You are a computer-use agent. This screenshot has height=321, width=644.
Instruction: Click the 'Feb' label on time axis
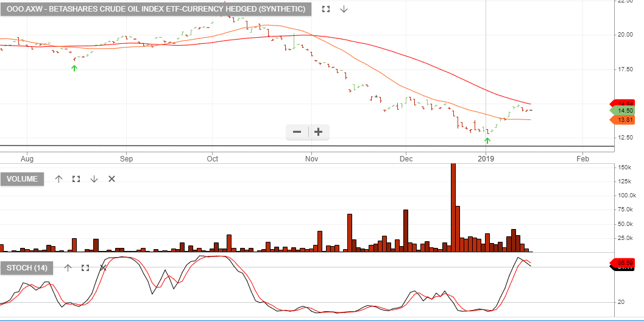[582, 158]
